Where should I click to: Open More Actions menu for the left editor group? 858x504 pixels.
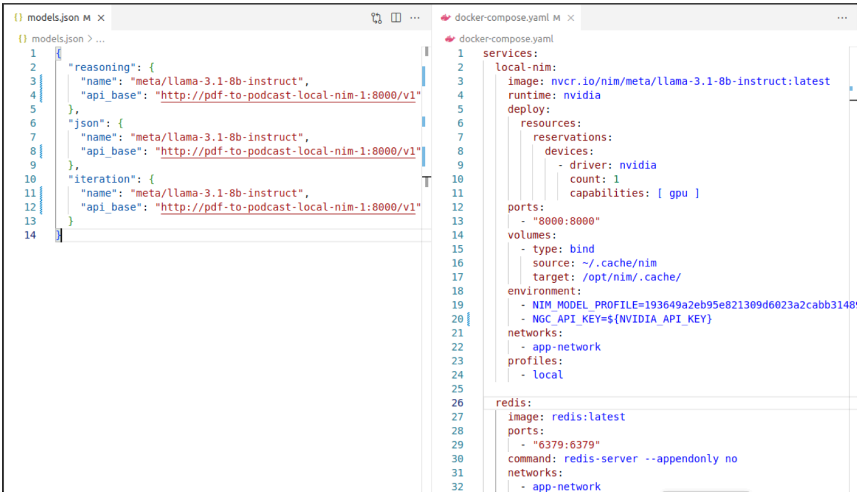[415, 18]
